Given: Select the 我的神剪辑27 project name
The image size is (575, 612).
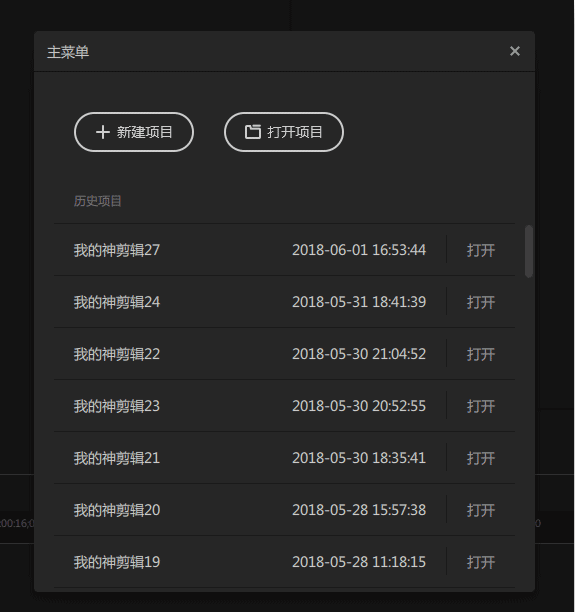Looking at the screenshot, I should point(117,250).
